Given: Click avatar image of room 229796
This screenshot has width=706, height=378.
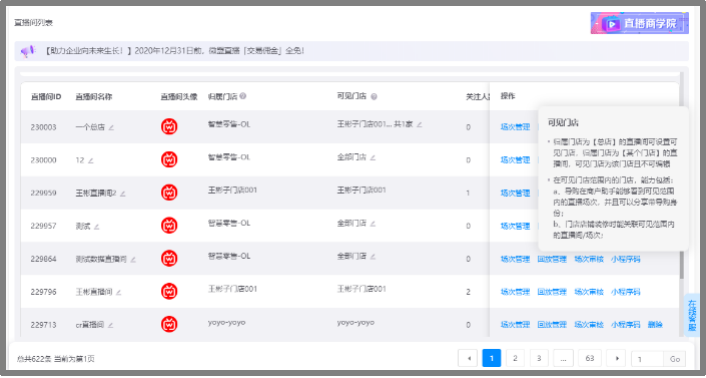Looking at the screenshot, I should coord(169,291).
